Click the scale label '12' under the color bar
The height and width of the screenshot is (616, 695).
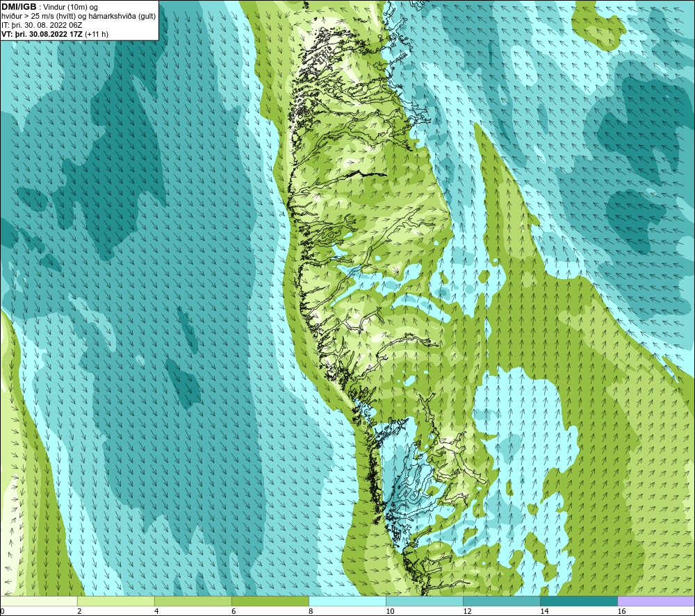click(x=467, y=612)
